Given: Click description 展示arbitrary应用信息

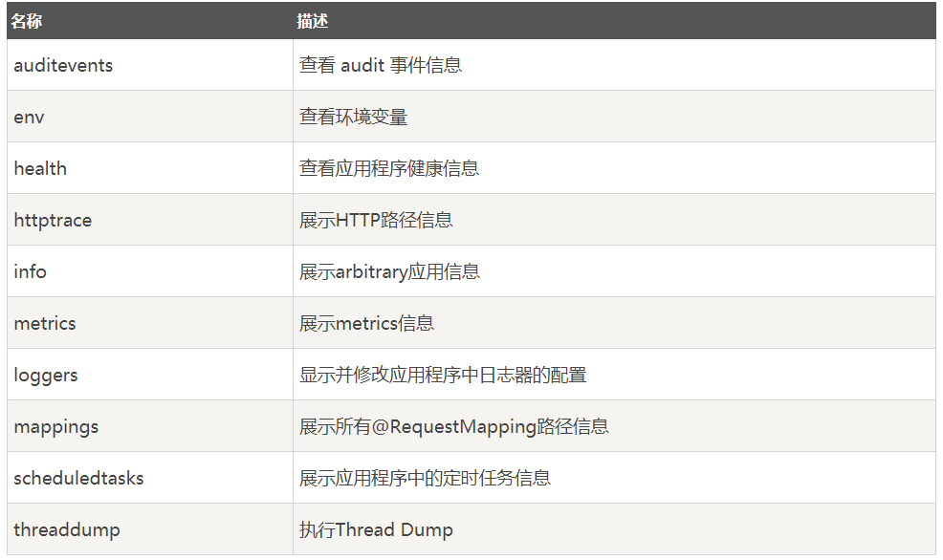Looking at the screenshot, I should (389, 271).
